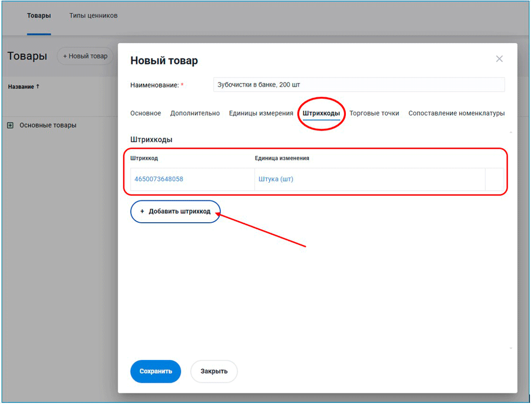
Task: Click the scroll down arrow in dialog
Action: click(511, 348)
